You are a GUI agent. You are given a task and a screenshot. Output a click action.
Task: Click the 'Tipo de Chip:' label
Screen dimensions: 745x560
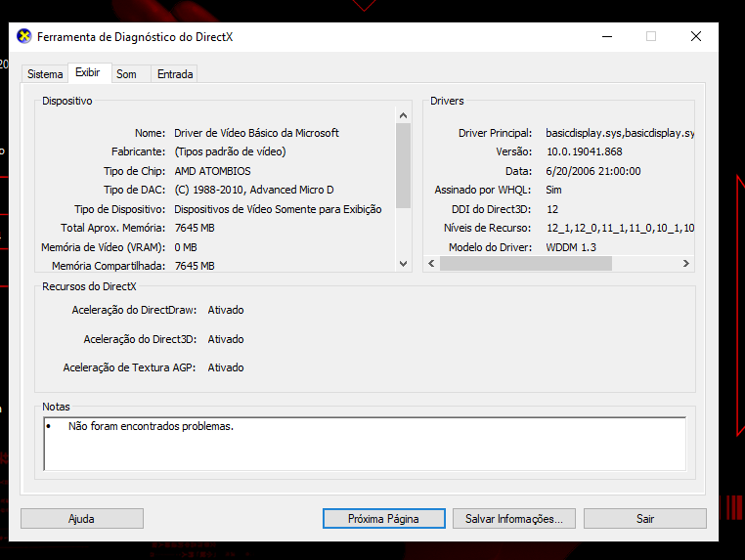[x=135, y=171]
